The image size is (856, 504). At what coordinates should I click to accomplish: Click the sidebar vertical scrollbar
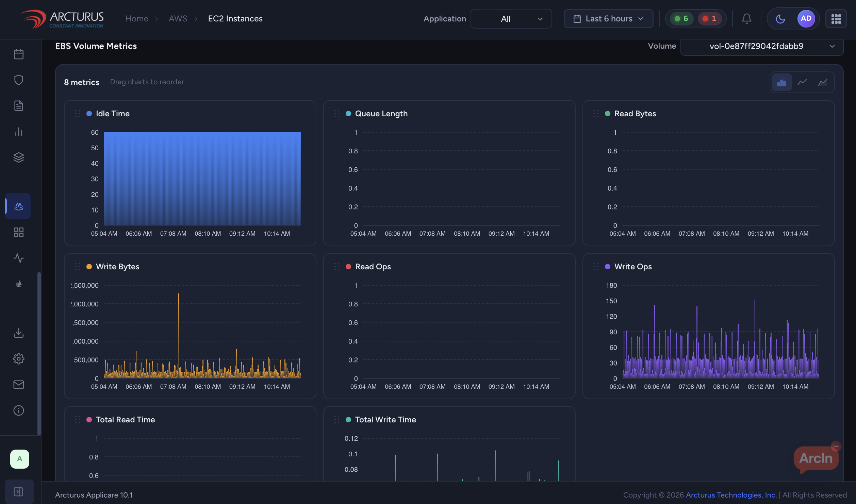pyautogui.click(x=39, y=354)
